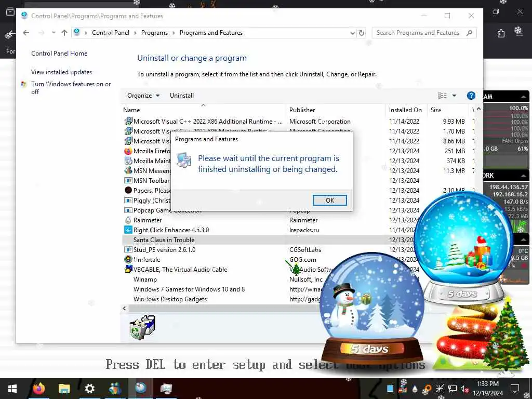Open the Organize dropdown menu
Viewport: 532px width, 399px height.
(x=143, y=96)
